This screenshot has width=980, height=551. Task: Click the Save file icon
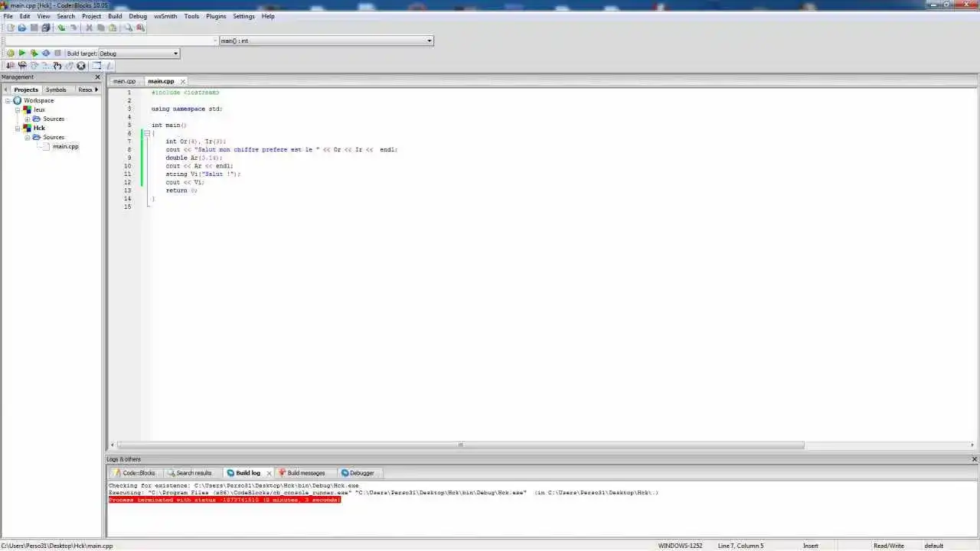click(34, 28)
